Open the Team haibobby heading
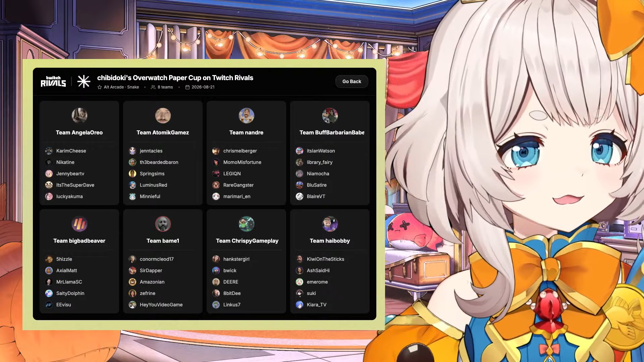 click(x=330, y=241)
